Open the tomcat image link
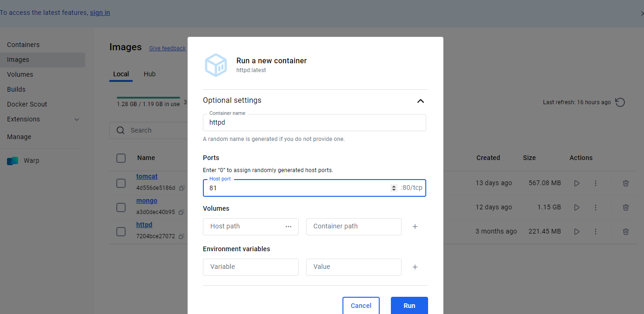 coord(147,176)
